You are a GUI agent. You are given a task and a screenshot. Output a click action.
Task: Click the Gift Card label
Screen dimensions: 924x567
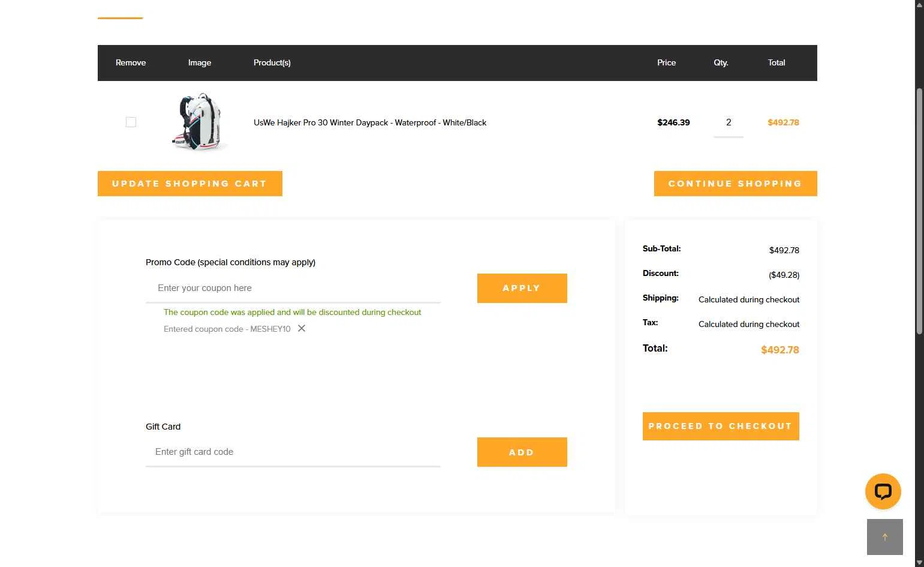click(x=163, y=427)
